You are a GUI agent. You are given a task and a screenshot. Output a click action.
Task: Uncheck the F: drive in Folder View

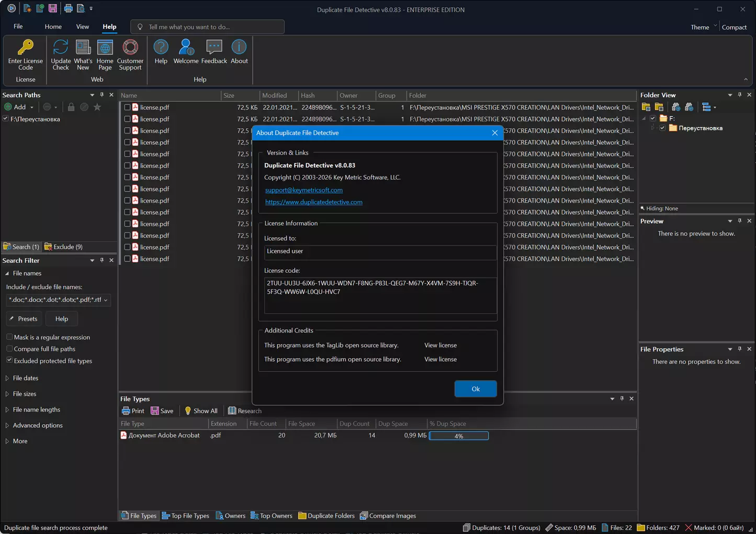coord(653,118)
